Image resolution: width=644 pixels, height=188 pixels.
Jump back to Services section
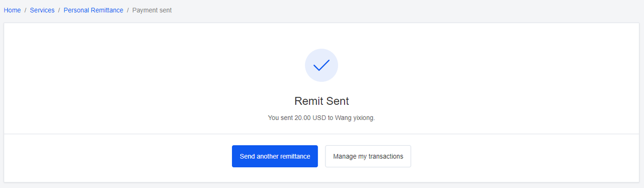pos(42,10)
